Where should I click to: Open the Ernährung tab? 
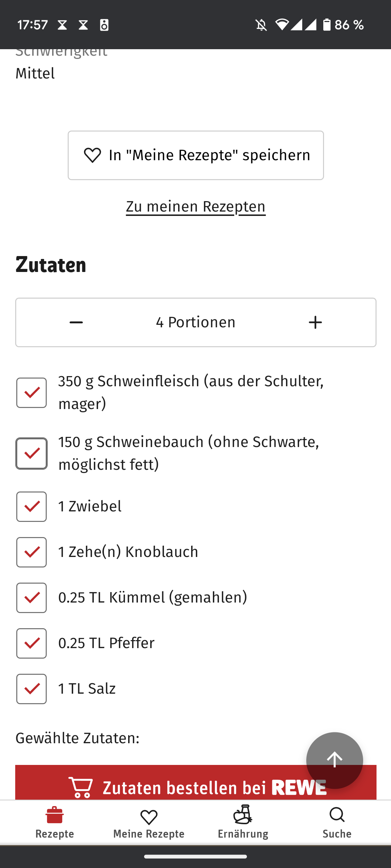point(243,822)
